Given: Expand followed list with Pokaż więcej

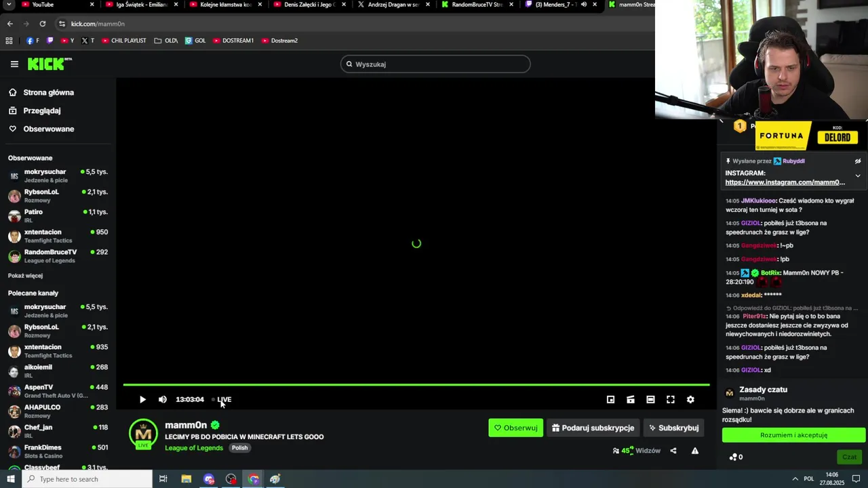Looking at the screenshot, I should [x=25, y=276].
